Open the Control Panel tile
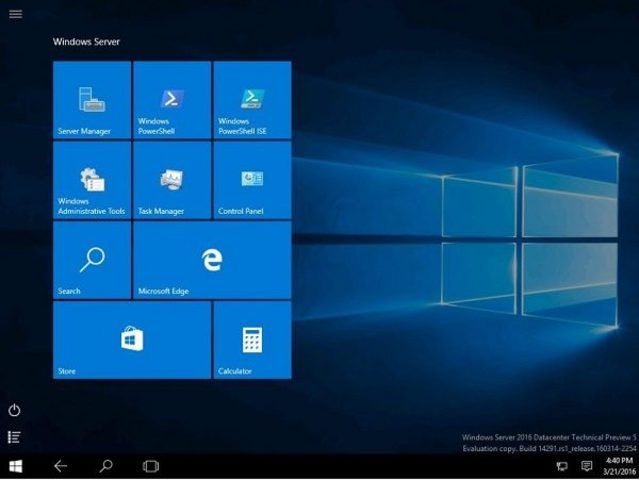639x480 pixels. 252,180
